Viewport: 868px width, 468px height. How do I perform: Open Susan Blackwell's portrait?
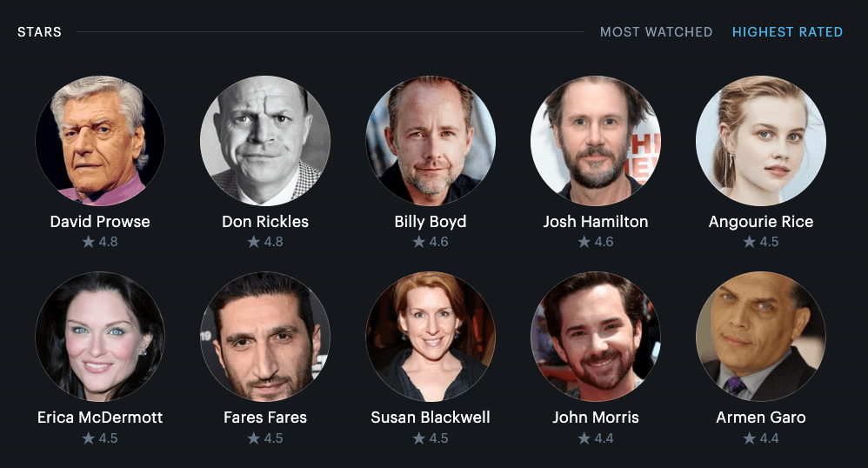431,337
